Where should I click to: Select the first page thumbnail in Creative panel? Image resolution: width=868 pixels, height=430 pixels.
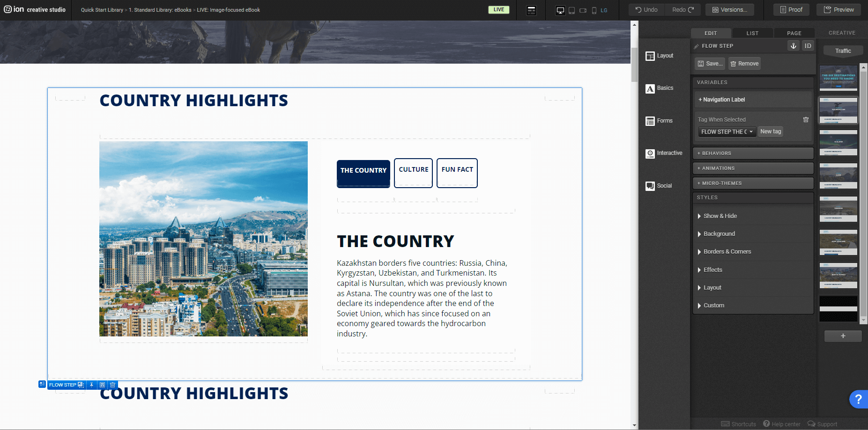point(838,78)
